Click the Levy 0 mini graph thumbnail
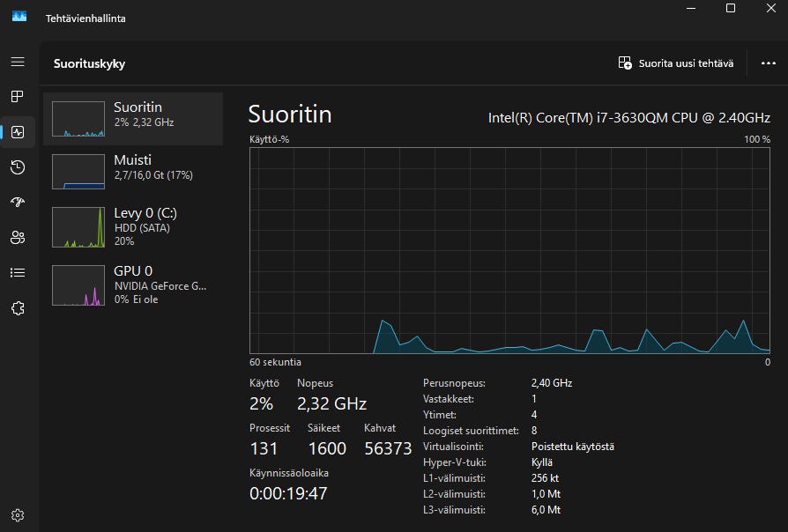The height and width of the screenshot is (532, 788). [78, 227]
